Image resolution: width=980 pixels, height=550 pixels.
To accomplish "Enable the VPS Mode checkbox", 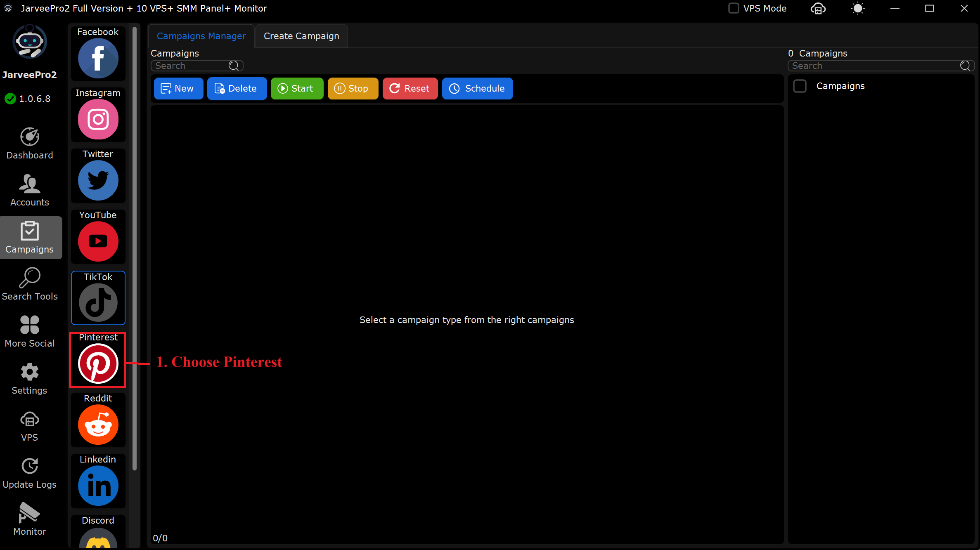I will 734,8.
